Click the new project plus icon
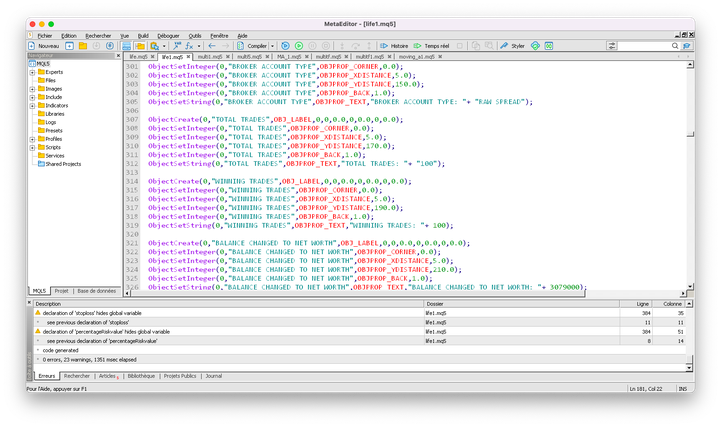The image size is (721, 427). (69, 46)
